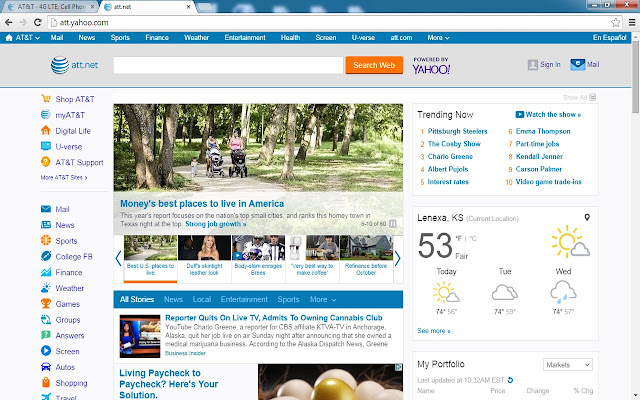The height and width of the screenshot is (400, 640).
Task: Open trending topic Video game trade-ins
Action: tap(548, 182)
